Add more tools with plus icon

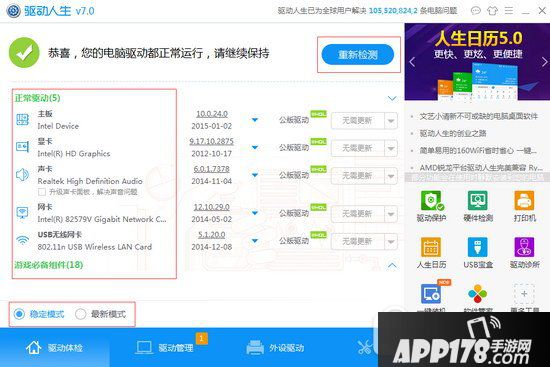click(524, 294)
